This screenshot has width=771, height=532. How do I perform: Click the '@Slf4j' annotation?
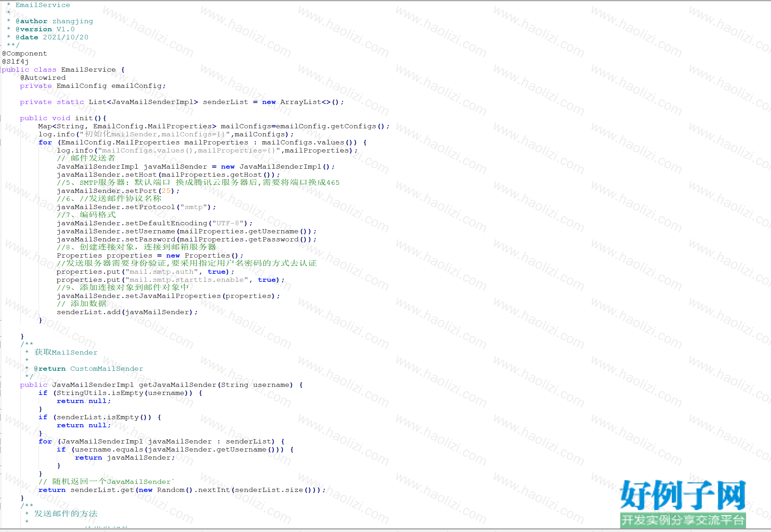[15, 61]
